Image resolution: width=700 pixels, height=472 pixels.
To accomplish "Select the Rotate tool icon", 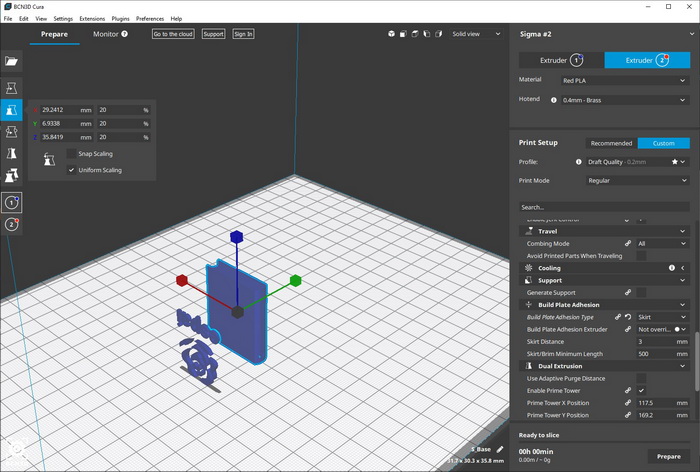I will click(x=12, y=132).
